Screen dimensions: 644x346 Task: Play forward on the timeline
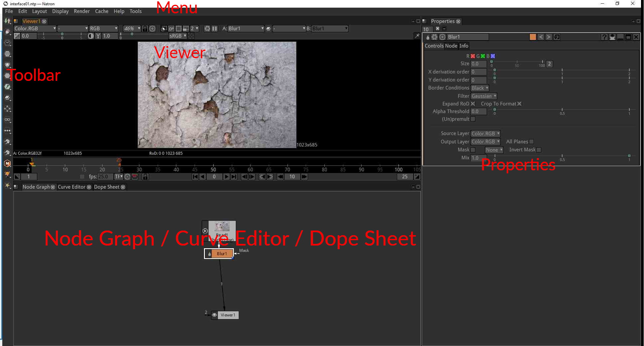[226, 177]
